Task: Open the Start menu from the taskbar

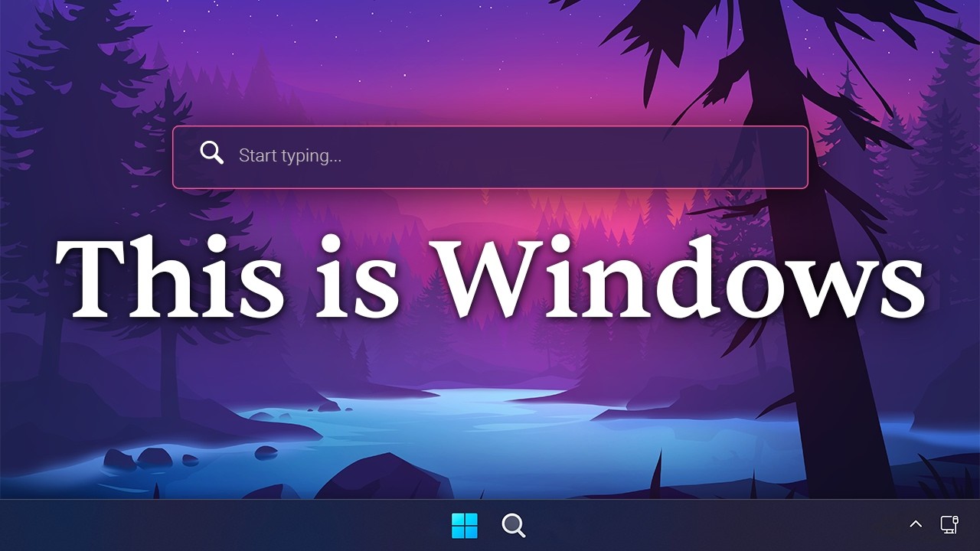Action: [x=465, y=526]
